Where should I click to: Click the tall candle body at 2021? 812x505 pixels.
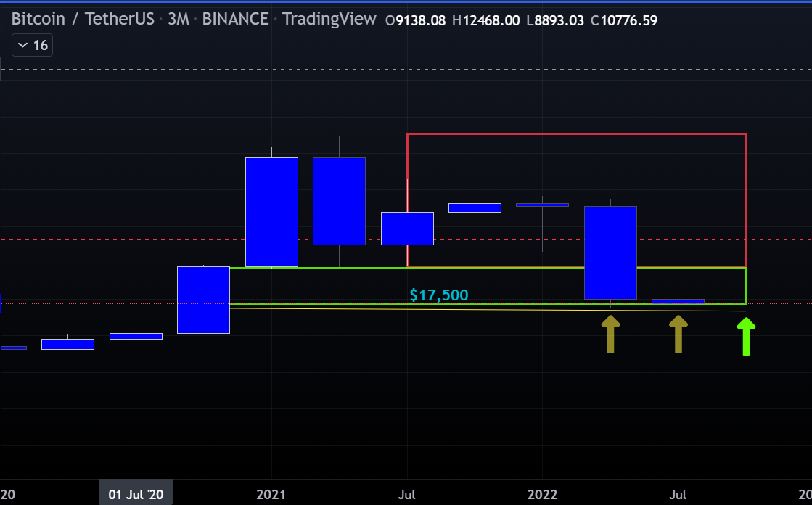[271, 213]
